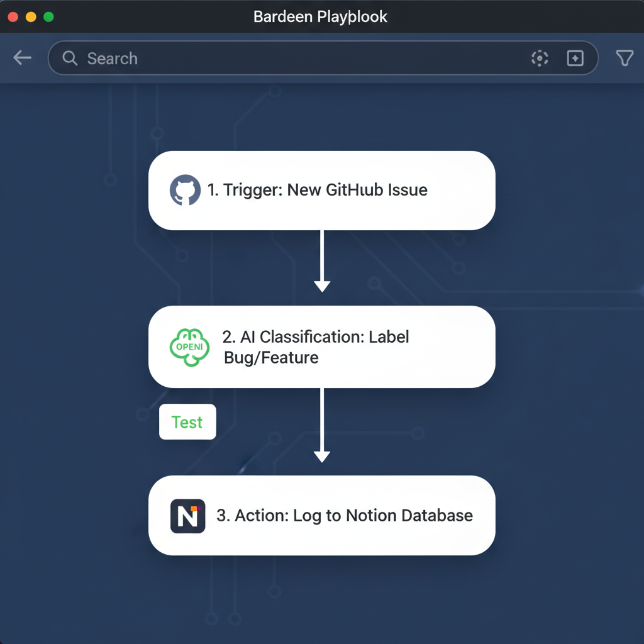Screen dimensions: 644x644
Task: Click the AI sparkle icon in the search bar
Action: pyautogui.click(x=575, y=58)
